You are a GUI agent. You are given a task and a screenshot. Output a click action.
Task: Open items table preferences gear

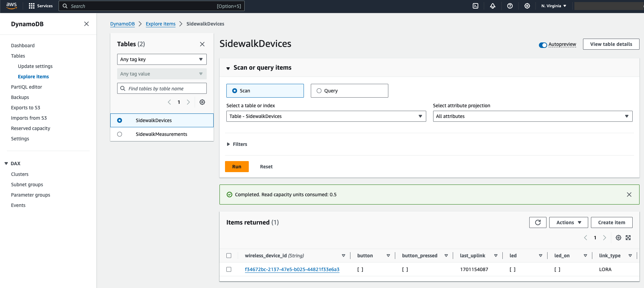619,238
